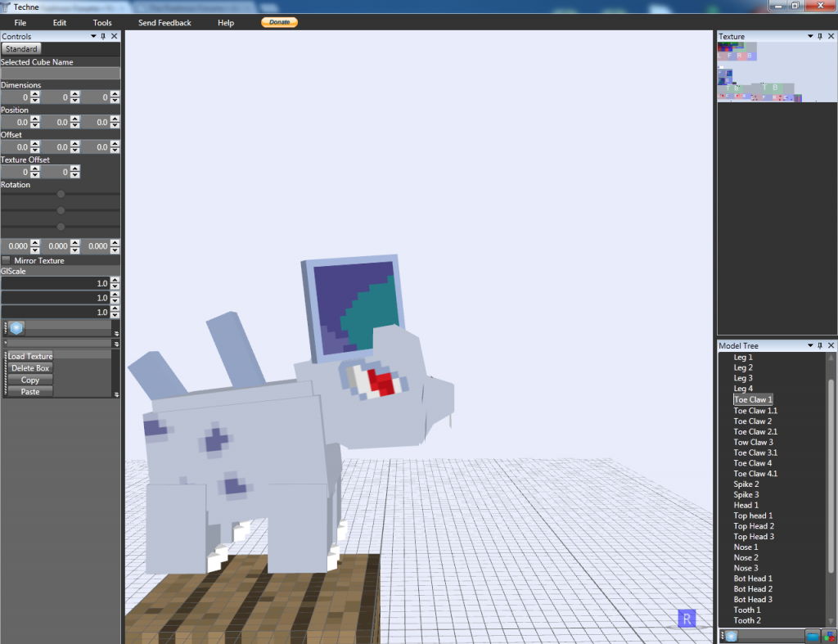Pin the Texture panel
838x644 pixels.
coord(821,37)
